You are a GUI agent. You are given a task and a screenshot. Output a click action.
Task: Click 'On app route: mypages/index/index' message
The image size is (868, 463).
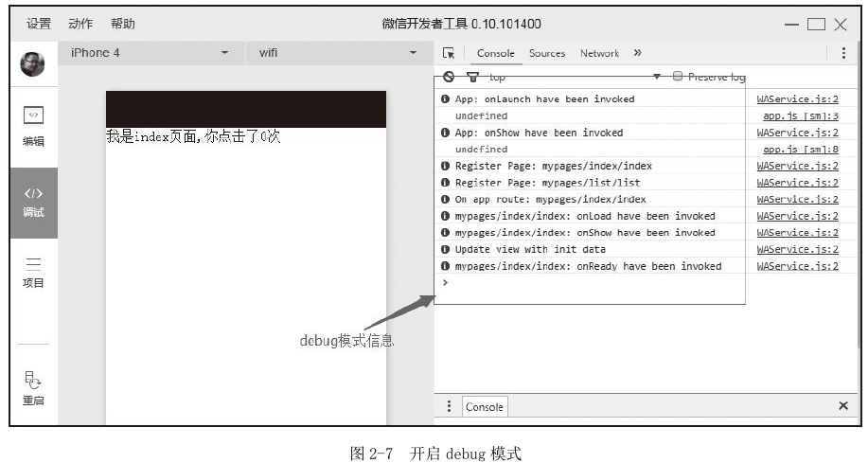point(550,199)
